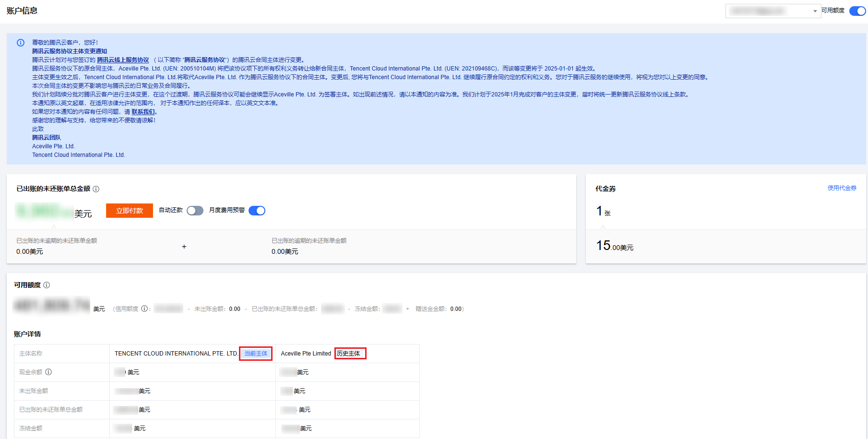Click the 已出账的未逾期的未还账单金额 label
The width and height of the screenshot is (868, 439).
tap(57, 241)
